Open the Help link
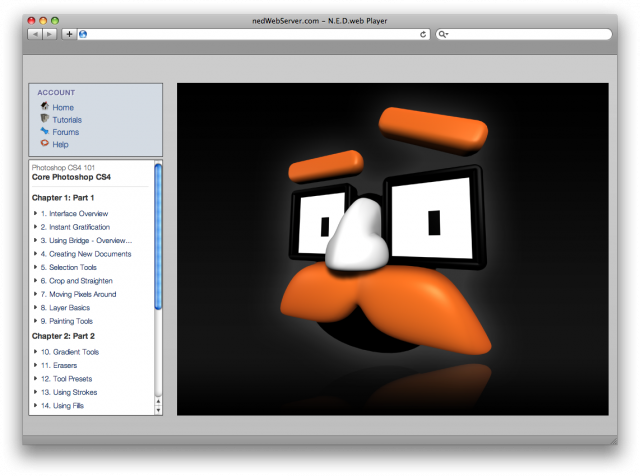Screen dimensions: 640x476 coord(60,144)
